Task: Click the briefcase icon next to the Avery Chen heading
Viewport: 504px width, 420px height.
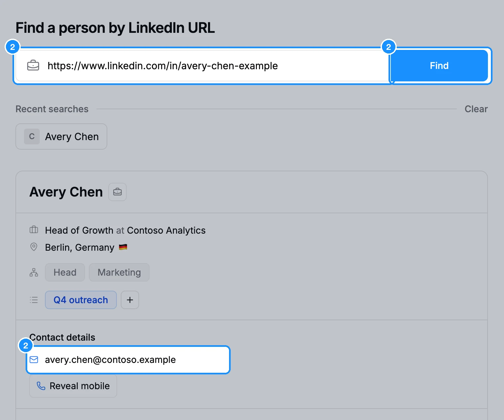Action: pyautogui.click(x=117, y=192)
